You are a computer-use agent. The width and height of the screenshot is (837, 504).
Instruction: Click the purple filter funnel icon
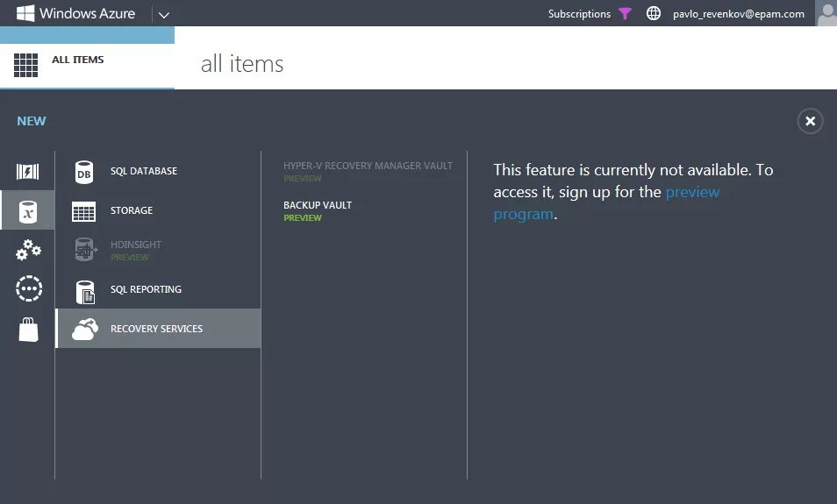pyautogui.click(x=625, y=13)
